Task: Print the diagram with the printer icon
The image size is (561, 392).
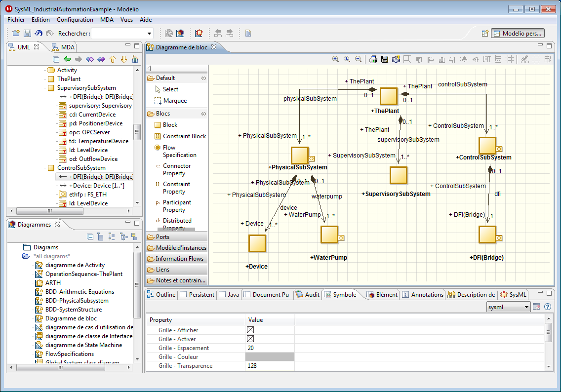Action: pos(373,59)
